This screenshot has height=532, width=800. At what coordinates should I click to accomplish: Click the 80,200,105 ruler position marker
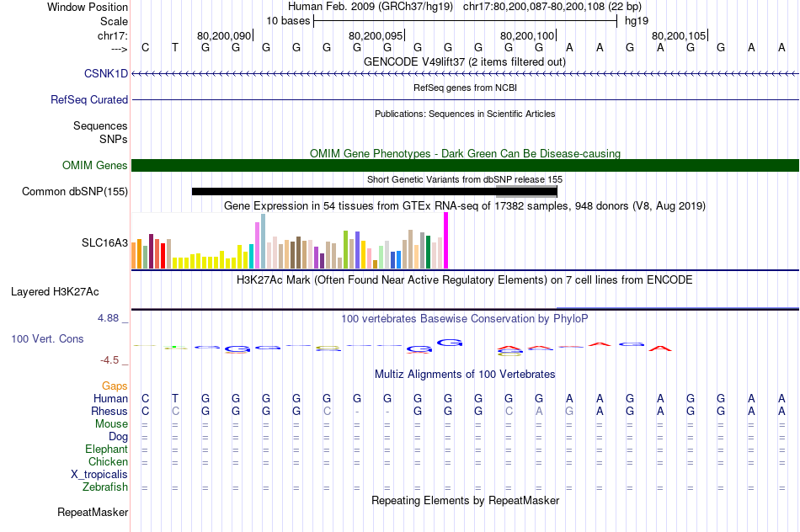pyautogui.click(x=680, y=35)
